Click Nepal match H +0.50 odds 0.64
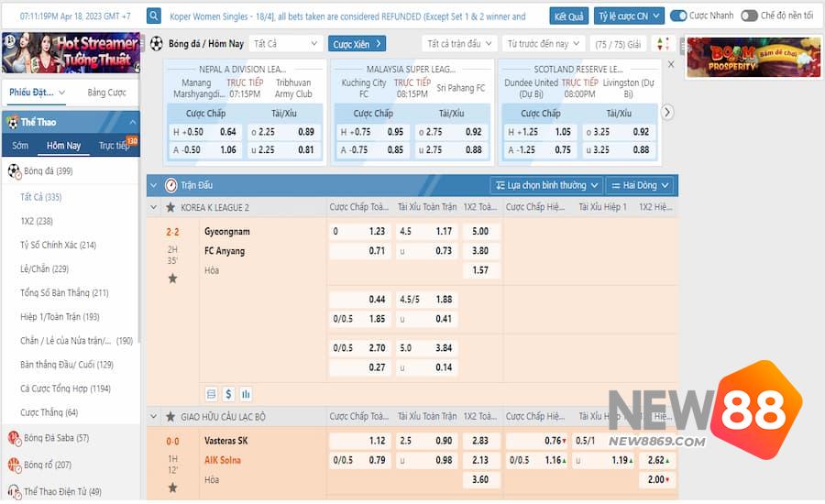This screenshot has width=825, height=504. point(205,132)
